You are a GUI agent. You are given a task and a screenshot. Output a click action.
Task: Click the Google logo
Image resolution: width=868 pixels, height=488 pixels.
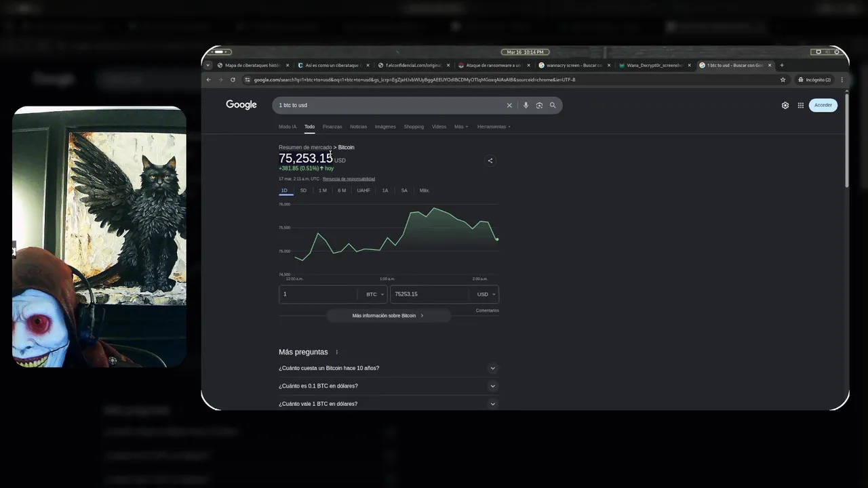(241, 105)
